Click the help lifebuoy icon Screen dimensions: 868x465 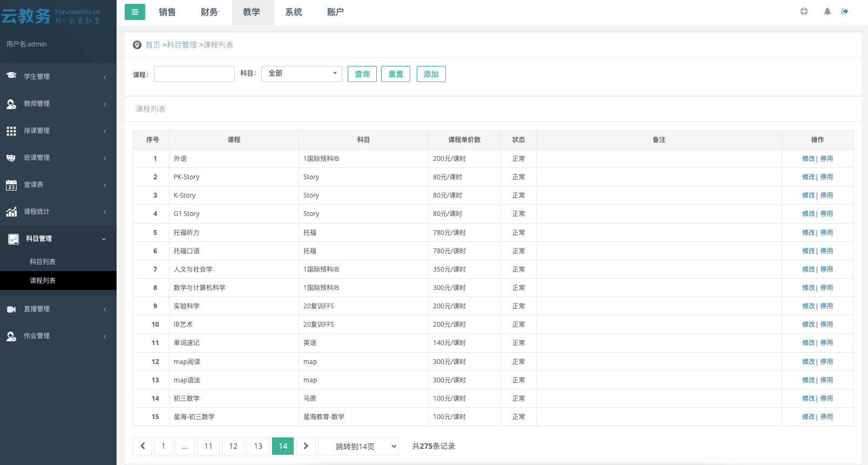804,11
